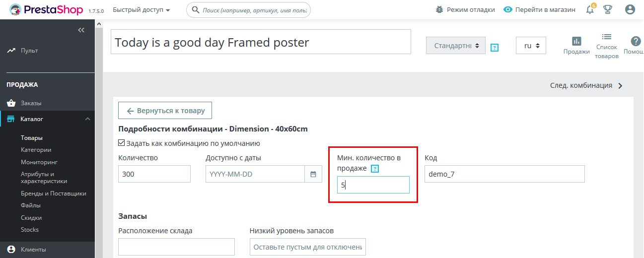Go to the next combination
The image size is (644, 258).
coord(586,85)
